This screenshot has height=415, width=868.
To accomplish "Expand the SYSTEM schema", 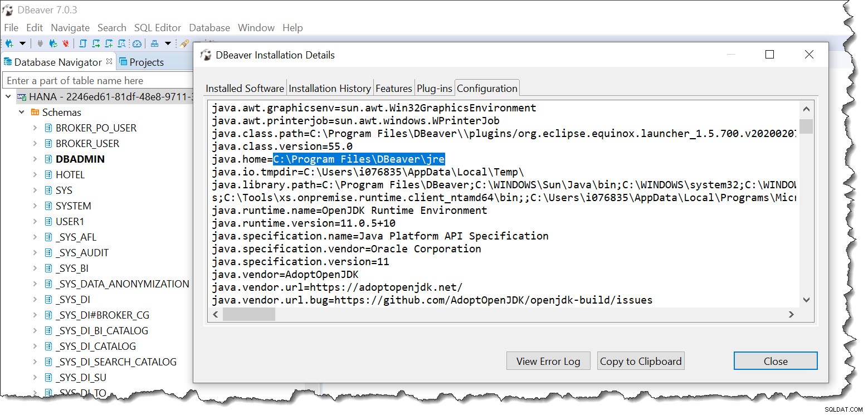I will tap(35, 206).
